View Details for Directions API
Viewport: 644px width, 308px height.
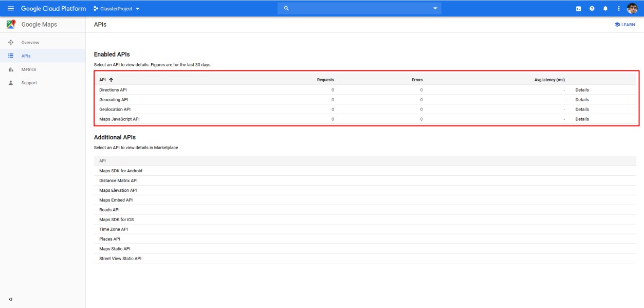582,90
